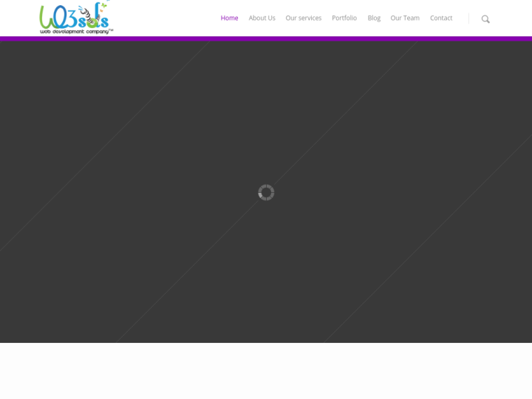
Task: Click the dark hero slider background
Action: pos(148,259)
